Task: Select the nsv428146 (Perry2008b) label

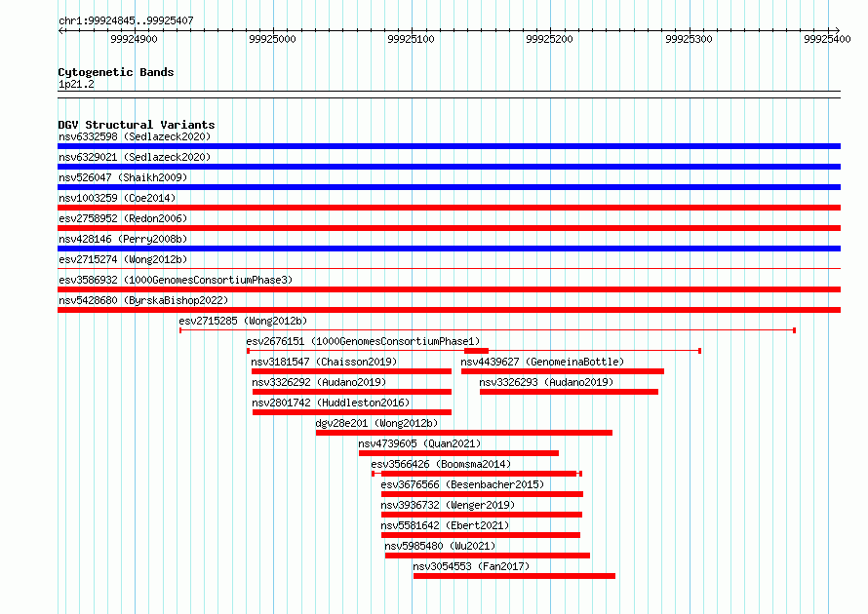Action: 123,239
